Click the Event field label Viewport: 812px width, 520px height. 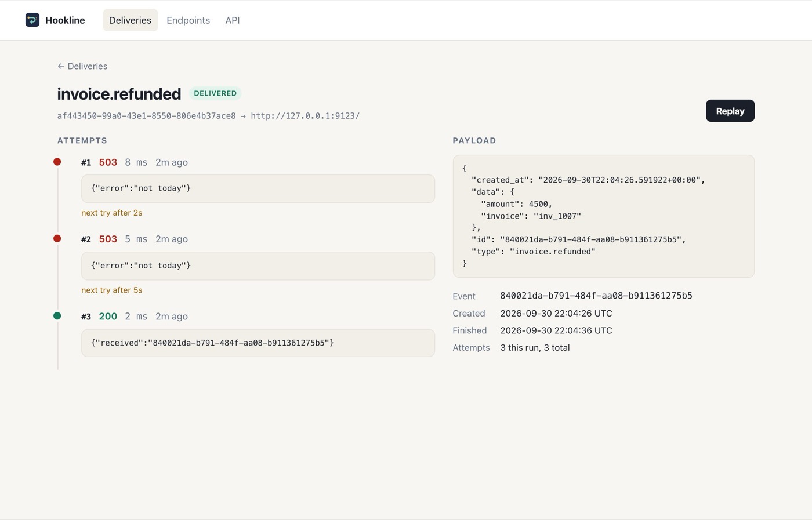464,296
